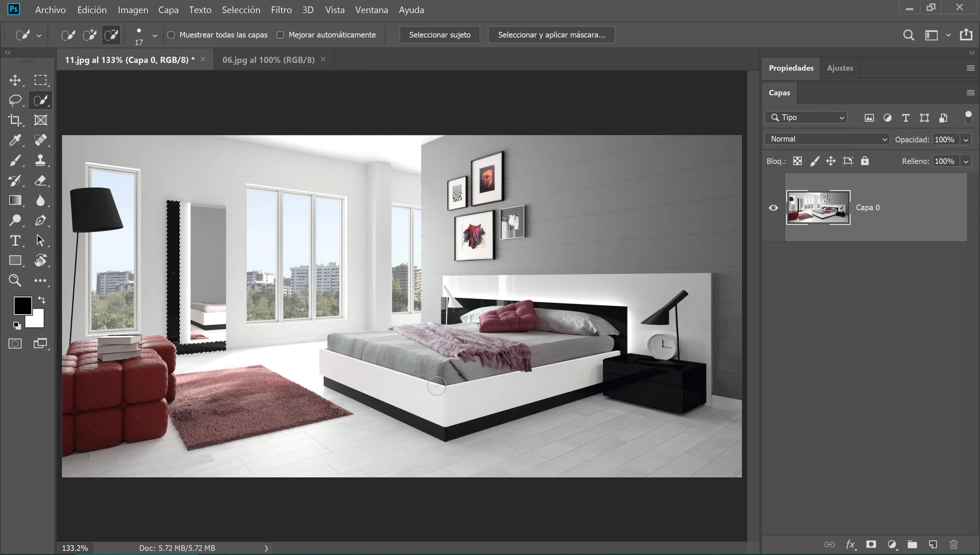
Task: Enable Mejorar automáticamente checkbox
Action: point(280,35)
